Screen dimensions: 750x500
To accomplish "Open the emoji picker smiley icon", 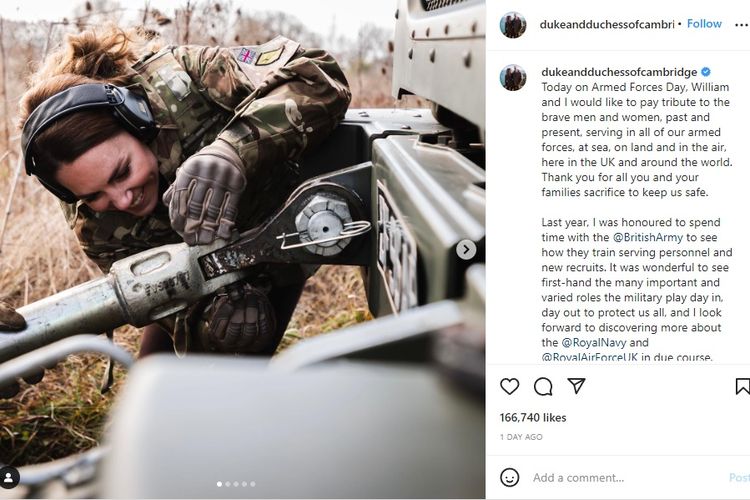I will pos(510,477).
